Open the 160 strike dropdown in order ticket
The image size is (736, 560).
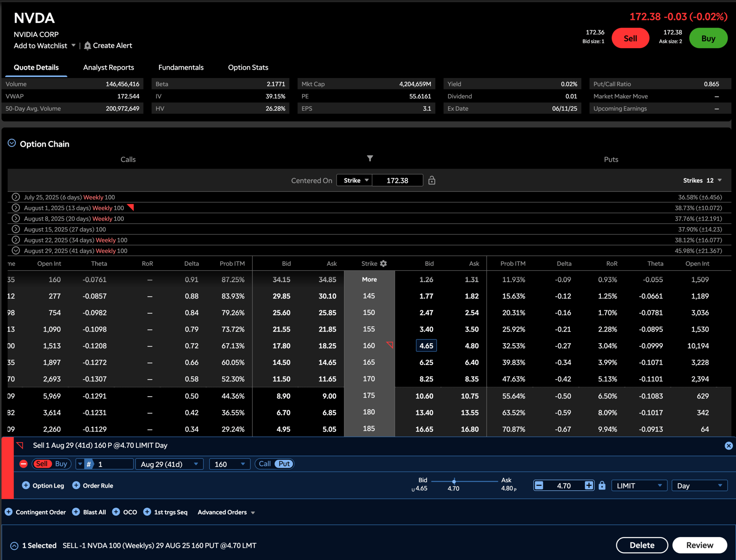pyautogui.click(x=230, y=464)
